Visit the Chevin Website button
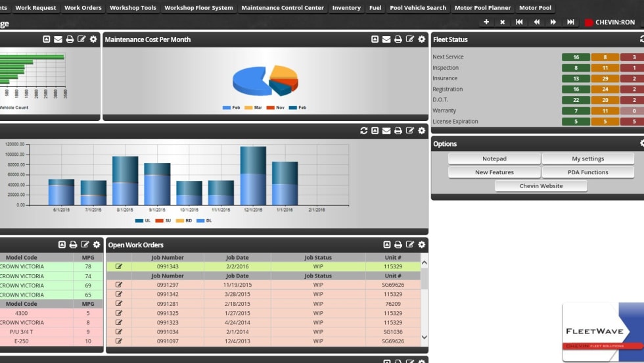644x363 pixels. tap(541, 185)
